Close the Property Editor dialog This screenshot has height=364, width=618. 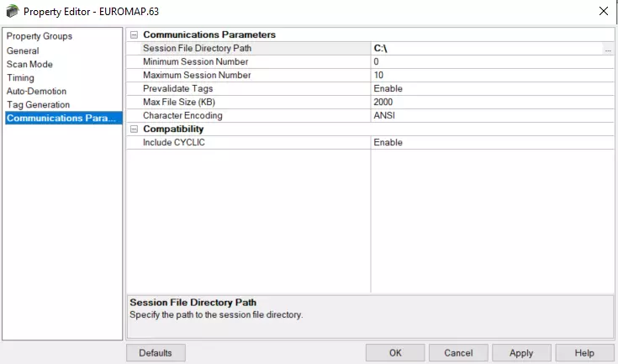(x=602, y=11)
